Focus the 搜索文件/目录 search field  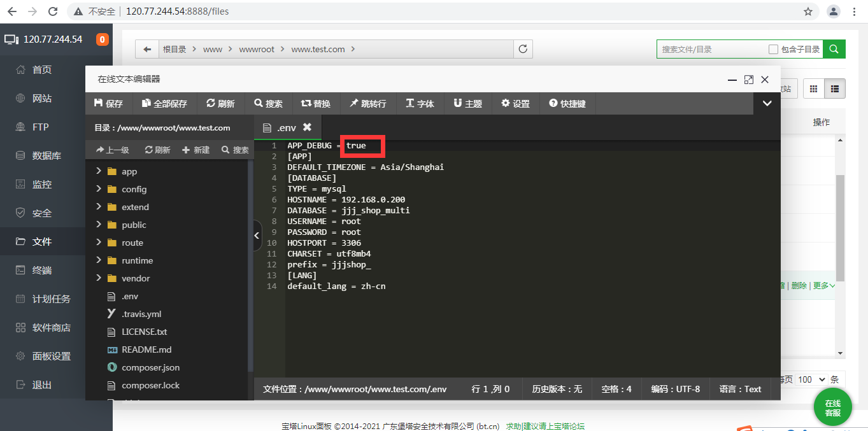(712, 49)
